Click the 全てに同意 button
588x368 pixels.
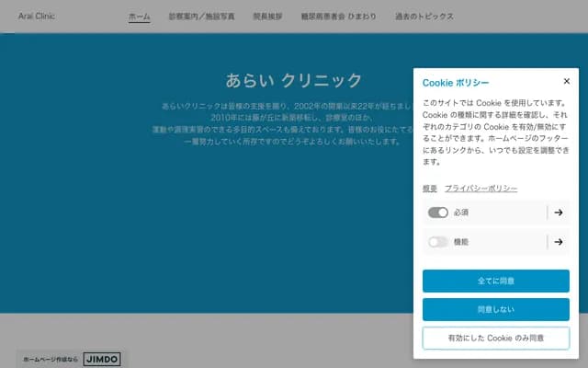tap(495, 281)
